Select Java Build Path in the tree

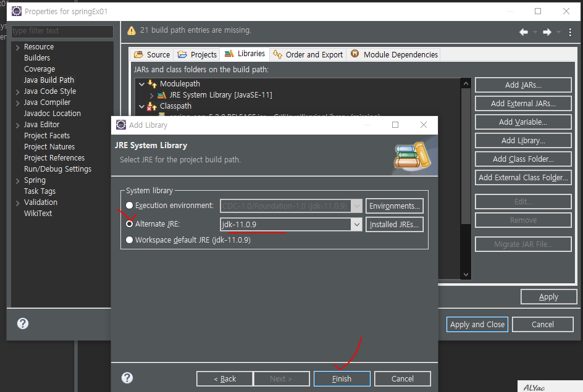click(x=49, y=80)
